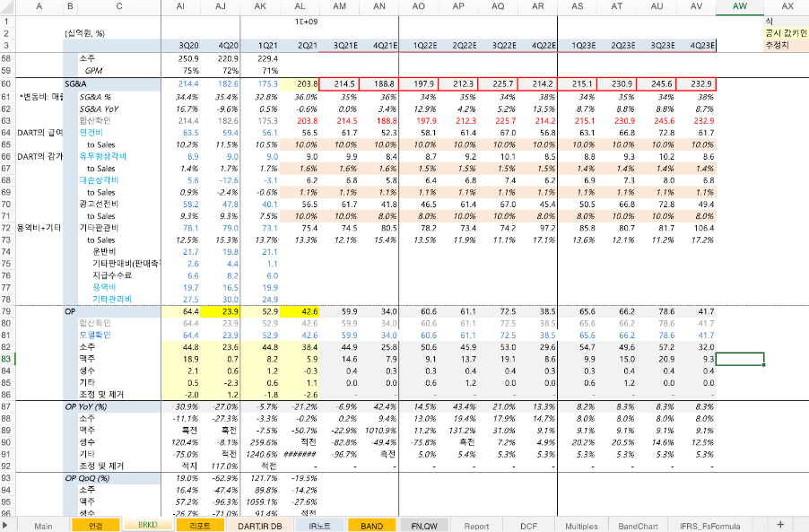
Task: Click the cell showing 1010.9%
Action: 379,431
